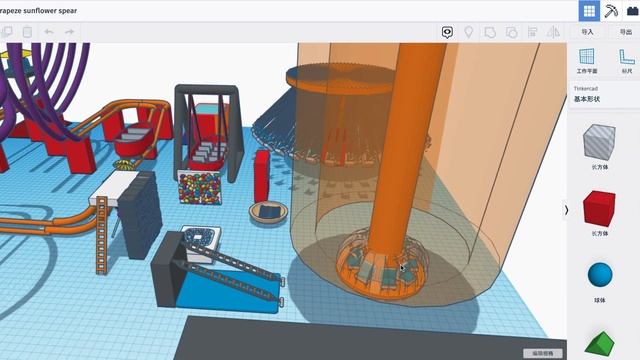
Task: Collapse the shapes panel with the chevron
Action: click(x=566, y=210)
